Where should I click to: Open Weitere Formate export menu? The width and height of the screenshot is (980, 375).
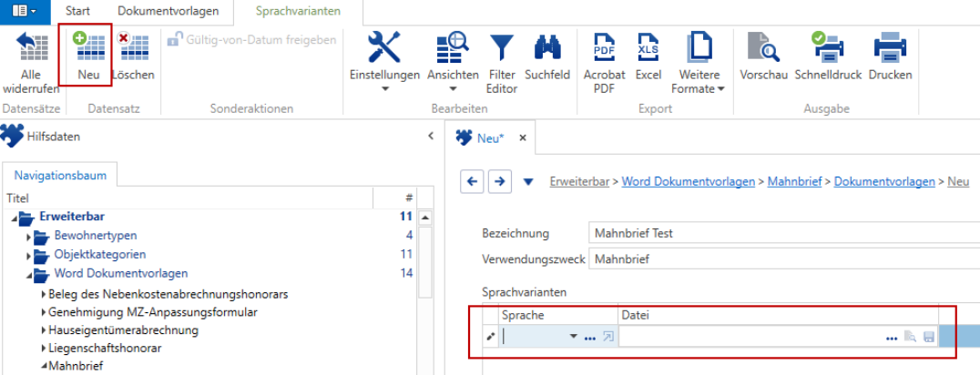pos(699,63)
